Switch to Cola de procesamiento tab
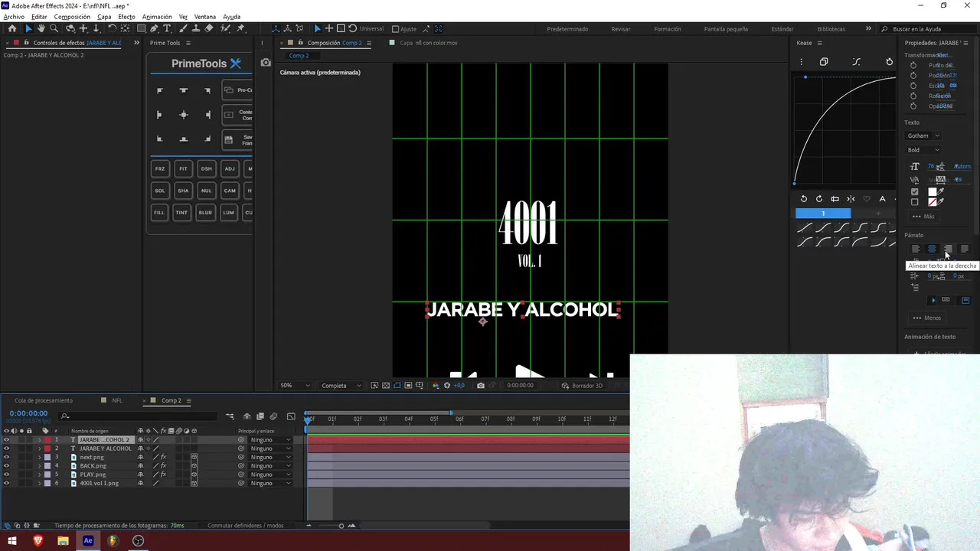980x551 pixels. tap(44, 400)
